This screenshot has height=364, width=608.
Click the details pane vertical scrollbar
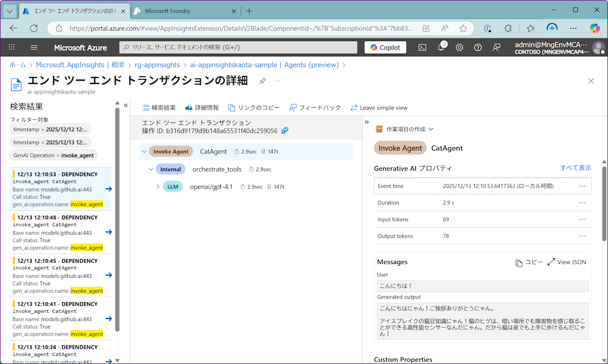[604, 203]
